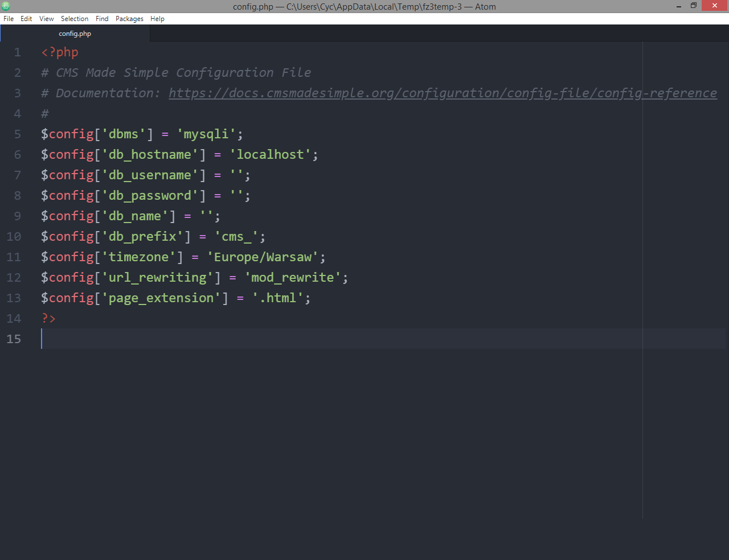Open the File menu
The width and height of the screenshot is (729, 560).
coord(9,18)
